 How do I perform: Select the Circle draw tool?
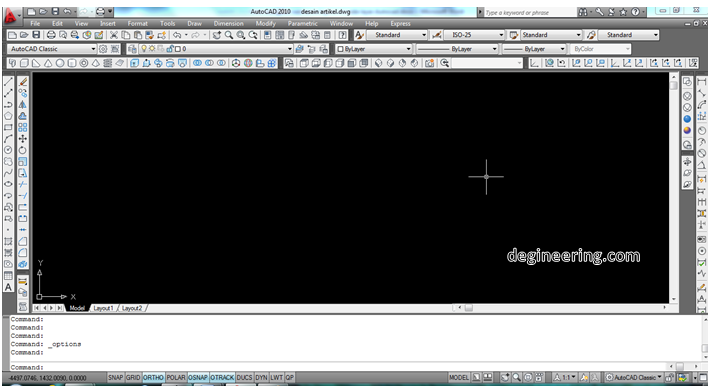click(8, 150)
